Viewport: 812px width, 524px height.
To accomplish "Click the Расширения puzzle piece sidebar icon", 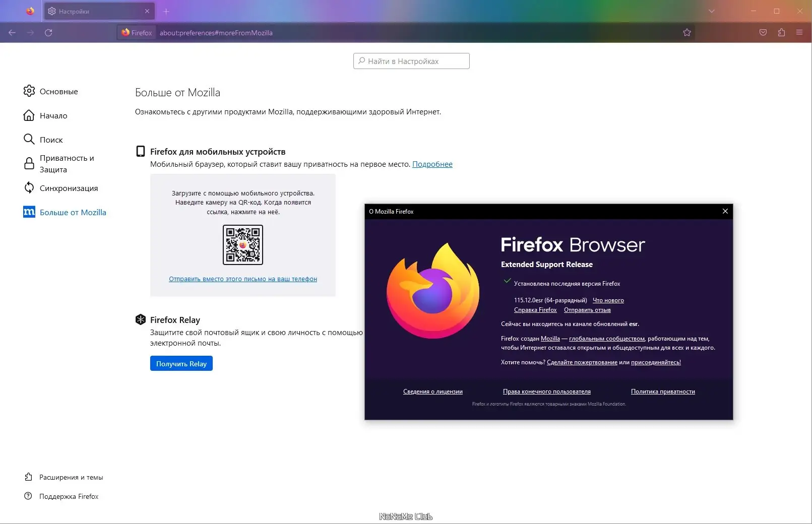I will [28, 477].
